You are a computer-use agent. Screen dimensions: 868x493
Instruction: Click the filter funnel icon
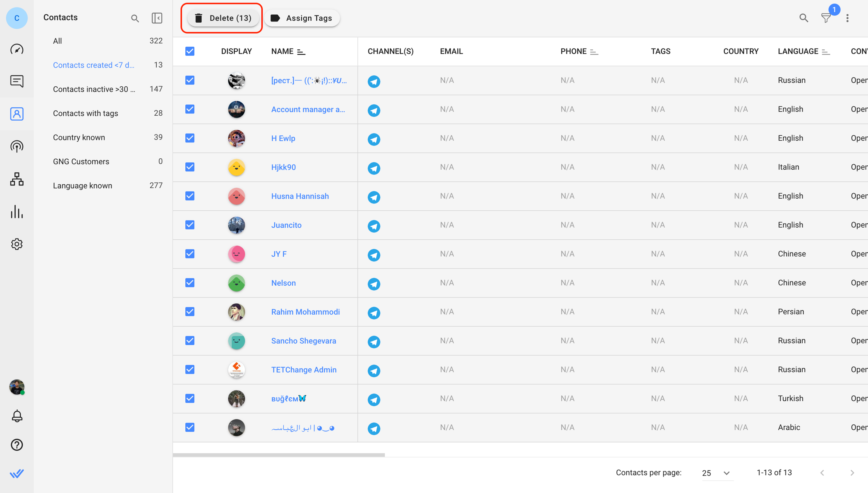[x=826, y=18]
